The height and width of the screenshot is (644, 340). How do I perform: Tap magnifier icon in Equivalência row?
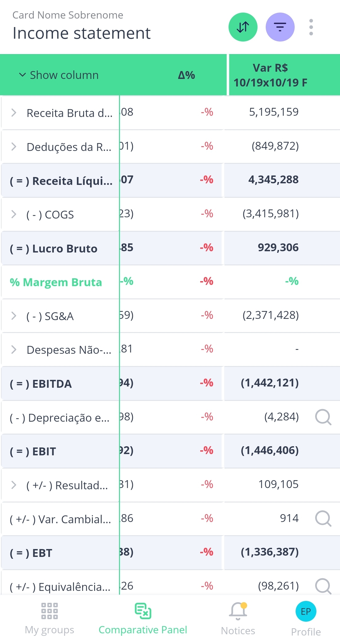click(x=323, y=586)
